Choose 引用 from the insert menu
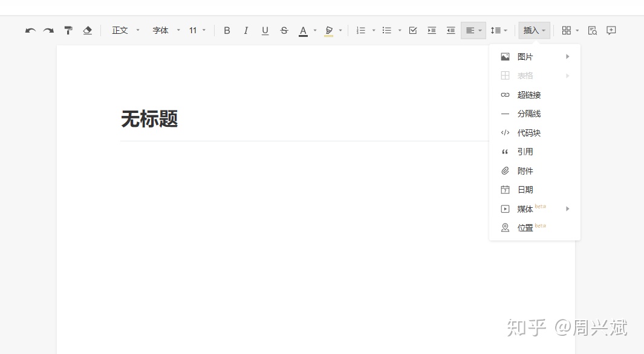The height and width of the screenshot is (354, 644). click(535, 152)
